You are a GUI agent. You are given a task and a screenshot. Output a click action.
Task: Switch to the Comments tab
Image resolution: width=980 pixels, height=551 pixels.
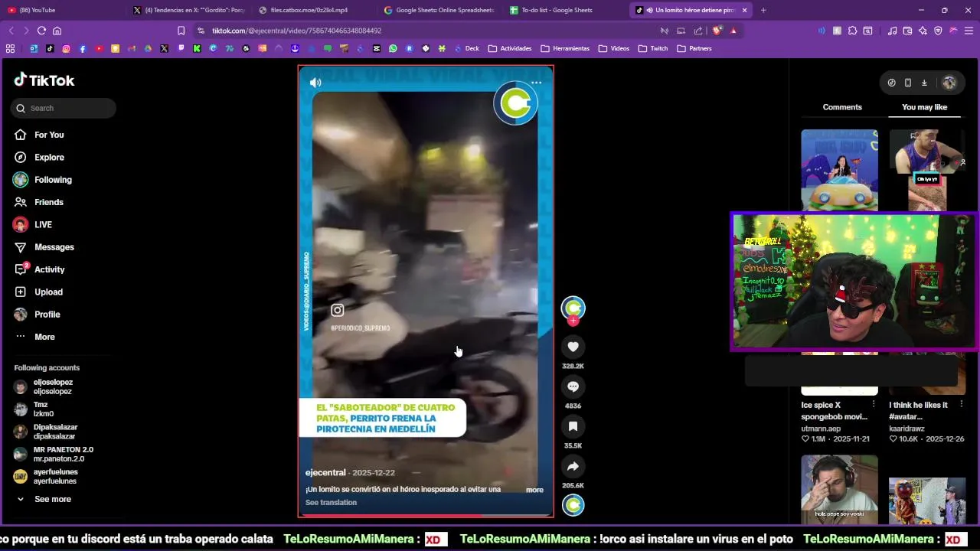[842, 107]
